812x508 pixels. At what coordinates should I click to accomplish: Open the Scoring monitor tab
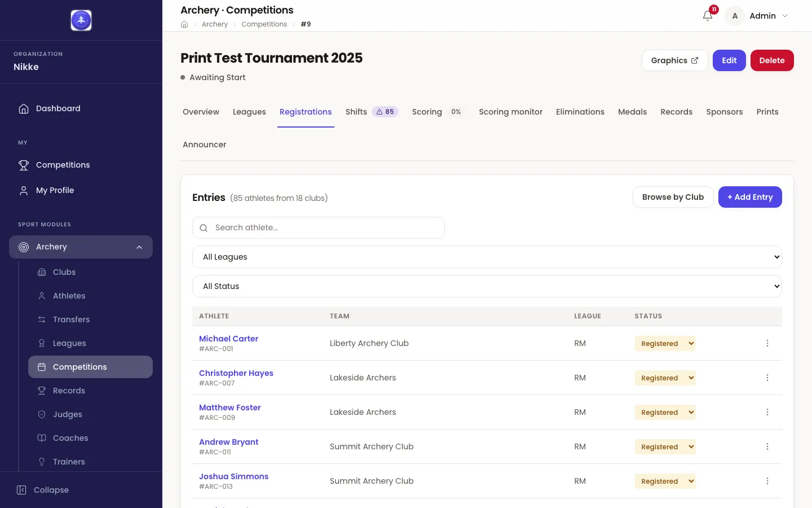tap(511, 112)
